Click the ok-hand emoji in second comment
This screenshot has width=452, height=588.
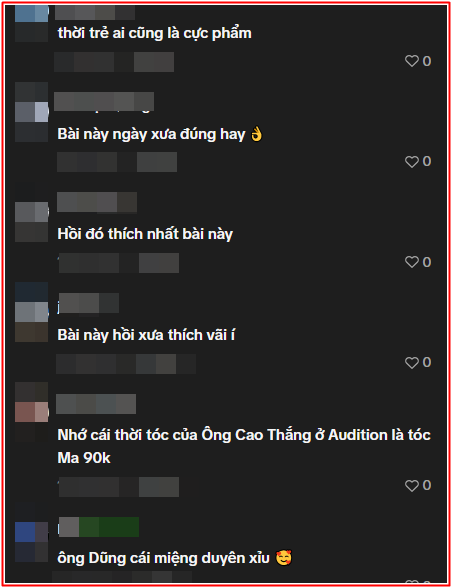pos(257,134)
